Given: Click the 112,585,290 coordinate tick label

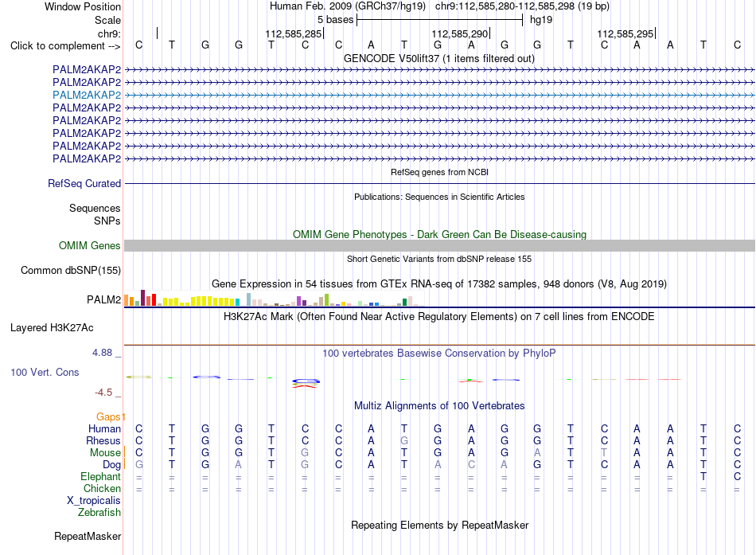Looking at the screenshot, I should pyautogui.click(x=459, y=33).
